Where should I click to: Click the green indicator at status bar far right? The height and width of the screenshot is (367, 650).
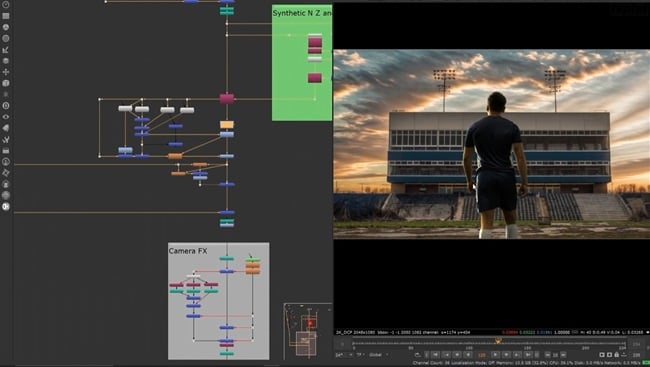(x=645, y=363)
